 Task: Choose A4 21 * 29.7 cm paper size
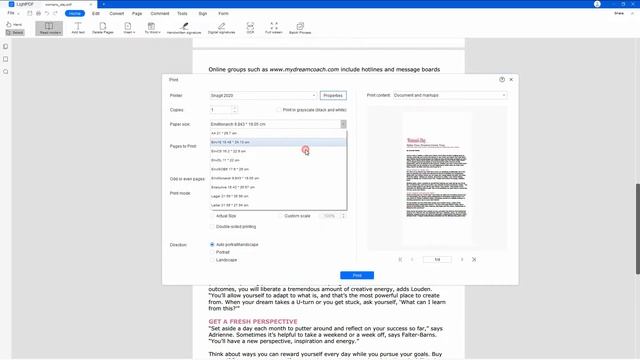pyautogui.click(x=278, y=133)
